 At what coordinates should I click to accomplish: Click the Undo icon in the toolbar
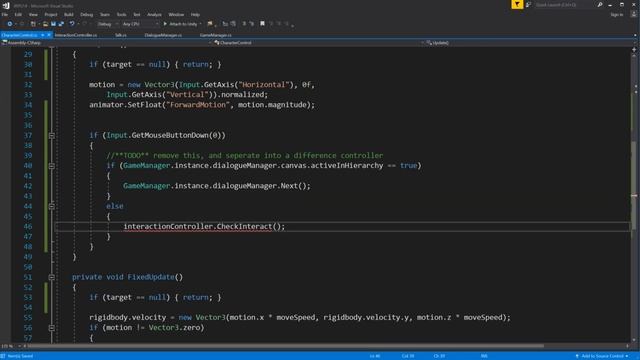click(72, 24)
